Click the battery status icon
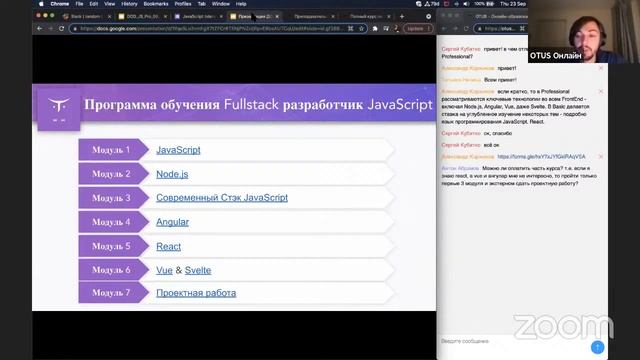Viewport: 640px width, 360px height. tap(490, 4)
